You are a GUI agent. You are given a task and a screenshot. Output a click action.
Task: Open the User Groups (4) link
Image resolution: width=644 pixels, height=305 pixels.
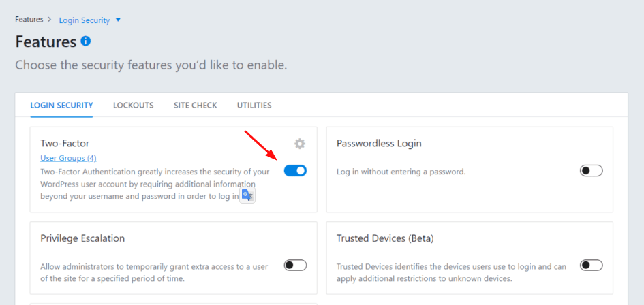69,158
